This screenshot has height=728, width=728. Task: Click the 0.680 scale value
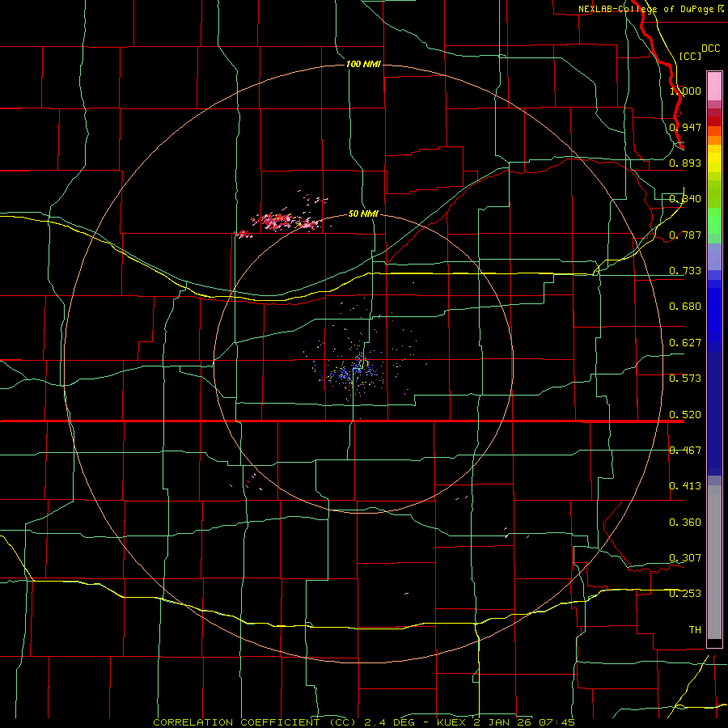pos(685,307)
